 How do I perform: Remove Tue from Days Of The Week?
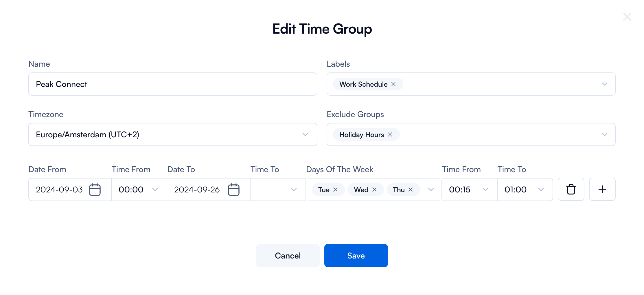point(336,190)
